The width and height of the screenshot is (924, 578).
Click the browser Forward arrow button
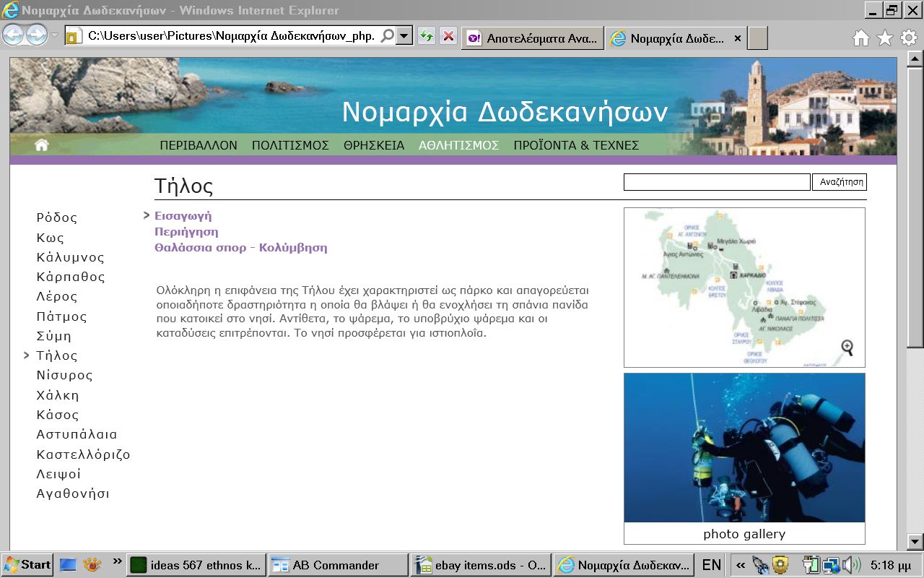coord(36,35)
